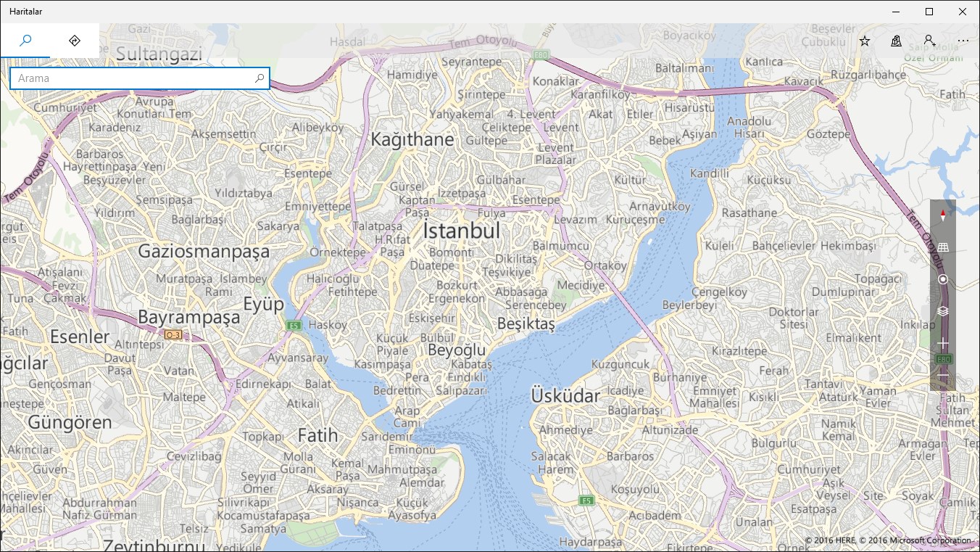Click the Bebek neighborhood label
980x552 pixels.
tap(665, 141)
